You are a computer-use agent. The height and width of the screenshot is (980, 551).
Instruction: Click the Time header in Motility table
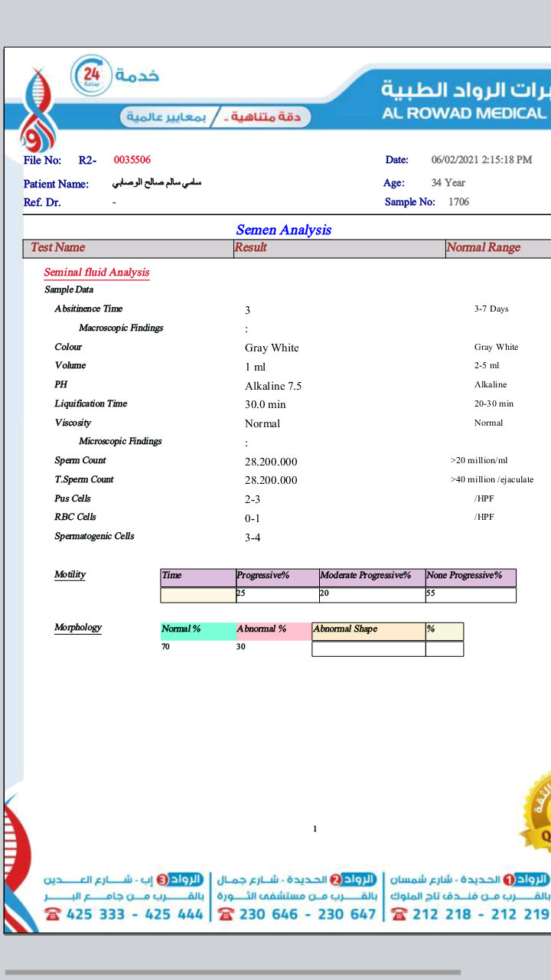click(x=198, y=577)
